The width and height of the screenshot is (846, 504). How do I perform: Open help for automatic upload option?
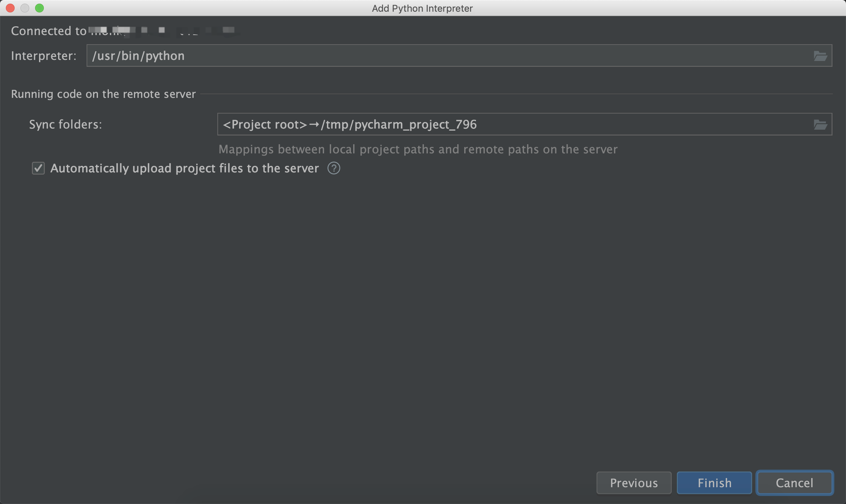pyautogui.click(x=334, y=168)
